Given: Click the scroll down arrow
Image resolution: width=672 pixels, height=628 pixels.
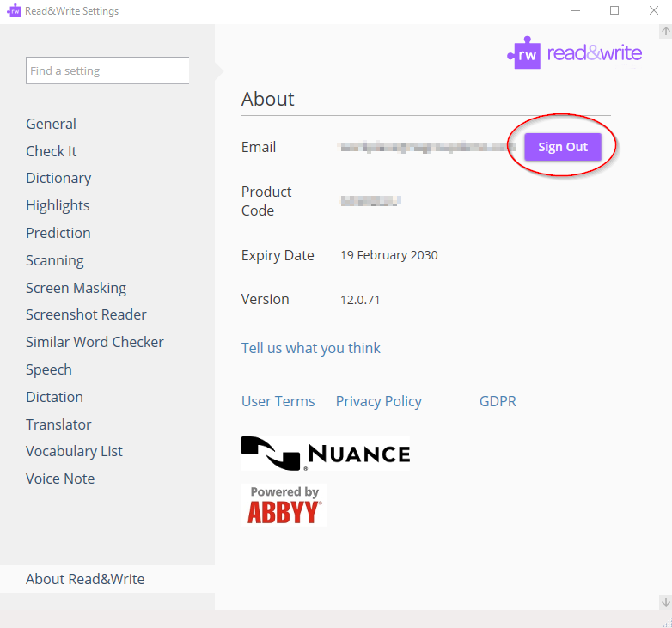Looking at the screenshot, I should 665,602.
